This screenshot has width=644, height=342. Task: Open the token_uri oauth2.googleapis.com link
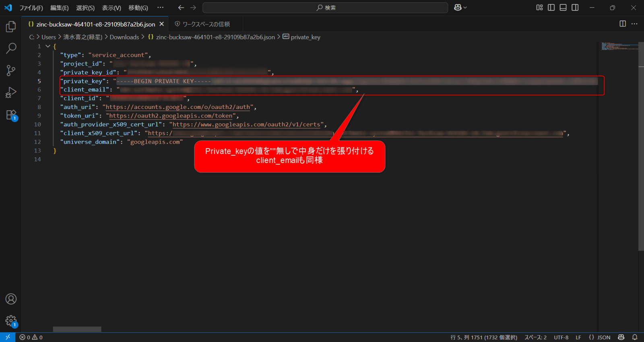[171, 116]
